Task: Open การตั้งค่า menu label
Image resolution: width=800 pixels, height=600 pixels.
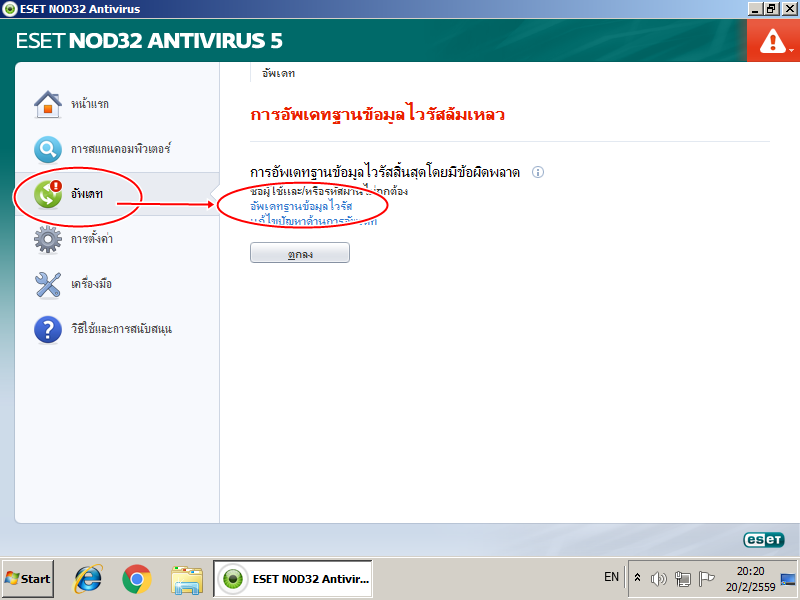Action: 92,239
